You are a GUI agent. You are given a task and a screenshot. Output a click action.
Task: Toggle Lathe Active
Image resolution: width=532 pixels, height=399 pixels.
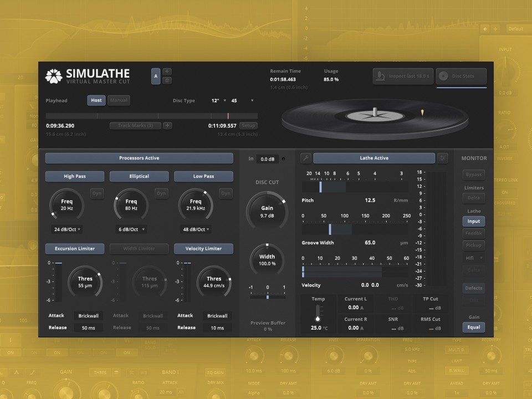coord(374,158)
